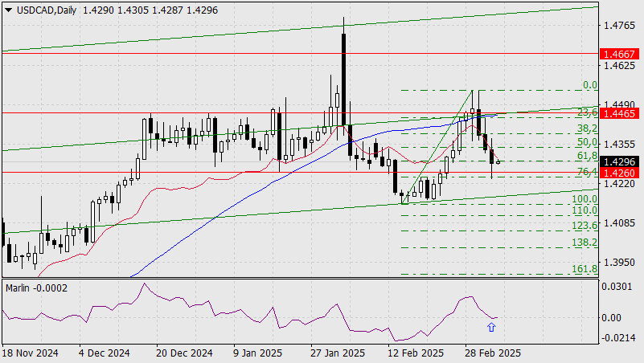Select the 1.4085 price scale value

(619, 223)
